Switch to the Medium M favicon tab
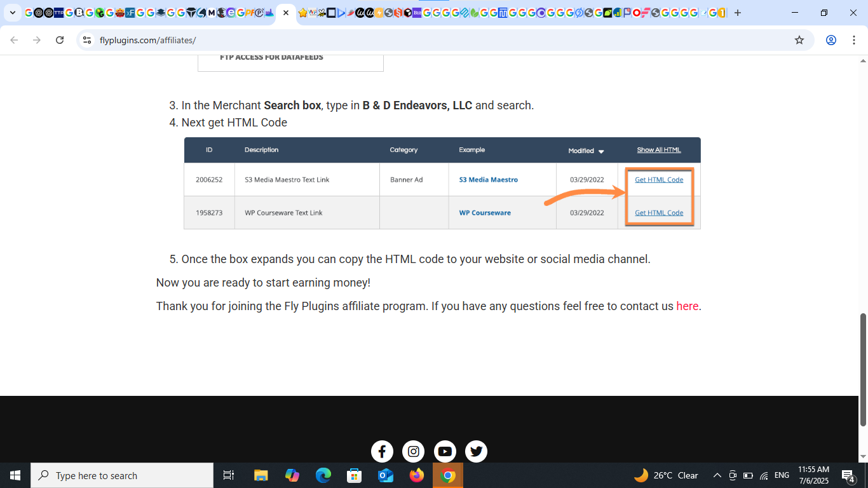868x488 pixels. tap(211, 13)
